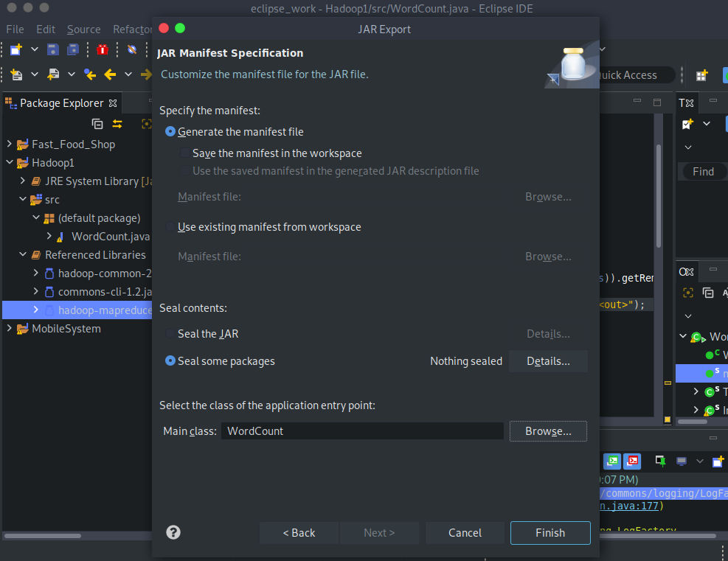Click the Pin Console icon

tap(660, 461)
